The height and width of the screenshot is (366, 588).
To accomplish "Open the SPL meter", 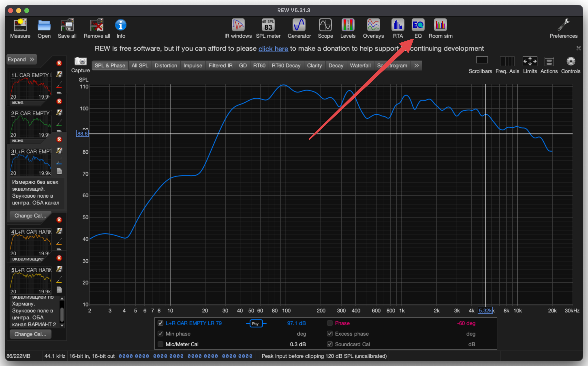I will 268,28.
